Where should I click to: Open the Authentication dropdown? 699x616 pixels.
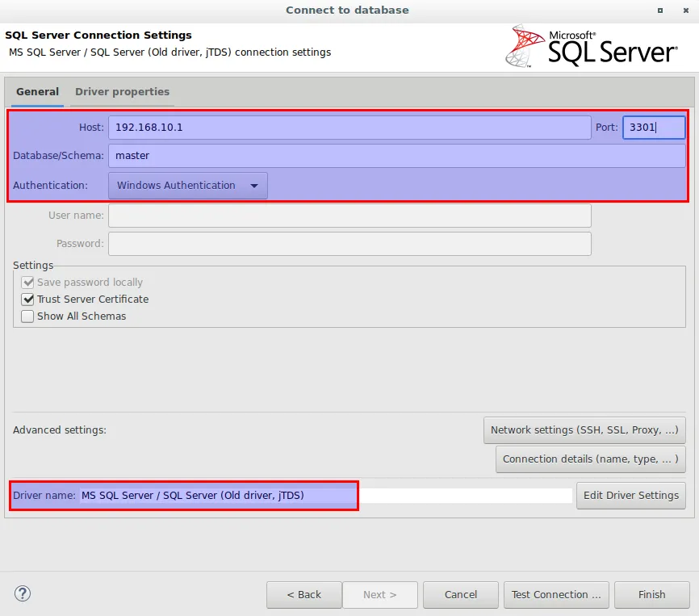tap(188, 186)
